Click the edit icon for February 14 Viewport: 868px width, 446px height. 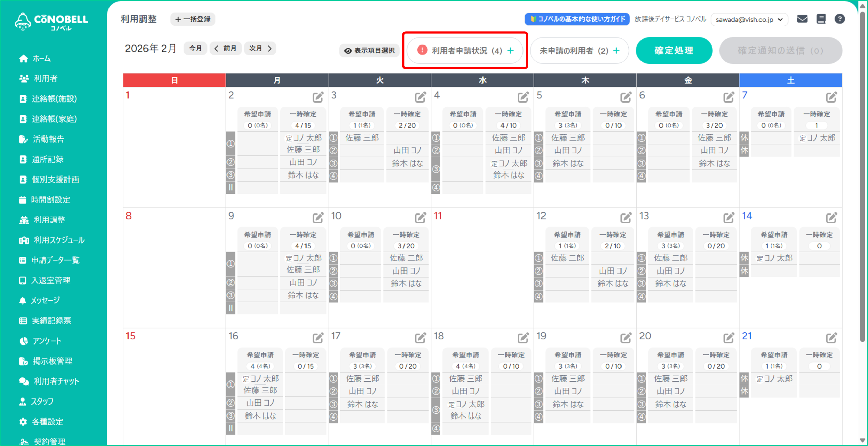click(x=831, y=218)
